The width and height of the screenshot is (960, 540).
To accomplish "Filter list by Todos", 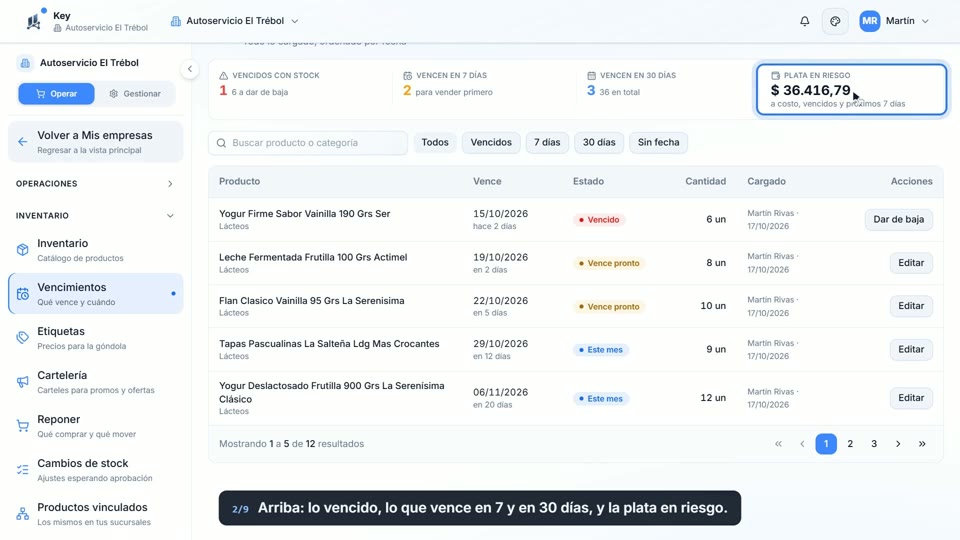I will click(x=435, y=142).
